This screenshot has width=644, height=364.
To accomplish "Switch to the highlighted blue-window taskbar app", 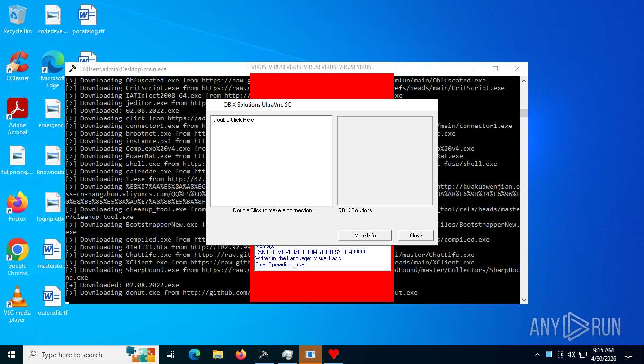I will pos(311,355).
